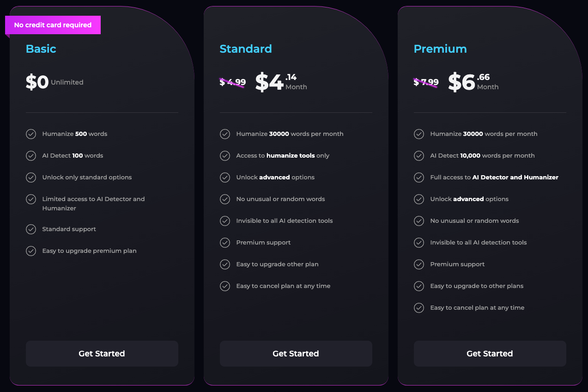Click checkmark icon beside 'Humanize 500 words'
Image resolution: width=588 pixels, height=392 pixels.
click(x=31, y=134)
